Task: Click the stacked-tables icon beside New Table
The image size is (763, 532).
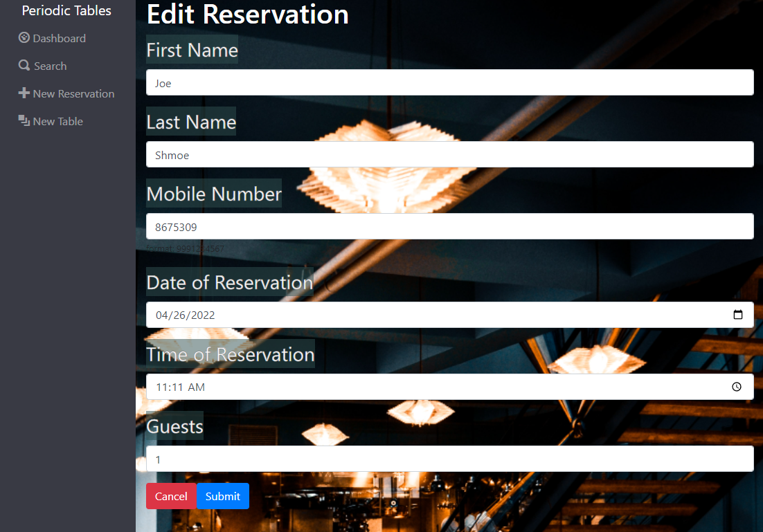Action: (x=23, y=120)
